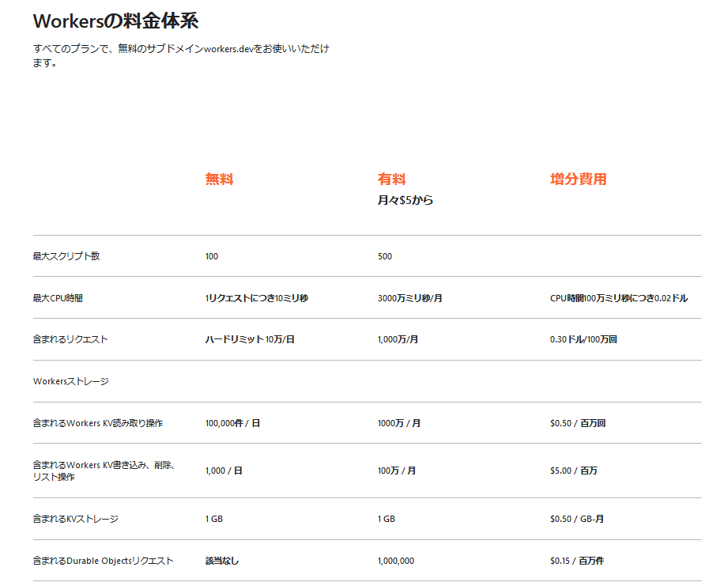Click the Workersストレージ section label
The image size is (728, 586).
pos(70,381)
